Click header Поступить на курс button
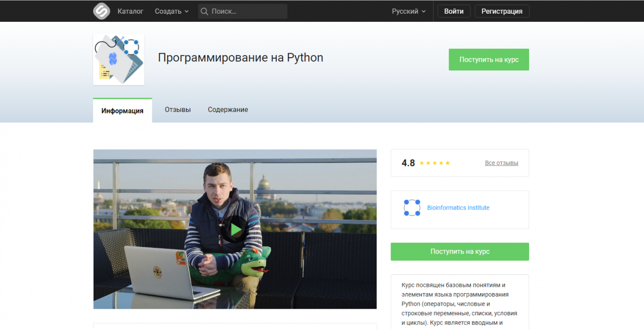This screenshot has height=329, width=644. [489, 59]
